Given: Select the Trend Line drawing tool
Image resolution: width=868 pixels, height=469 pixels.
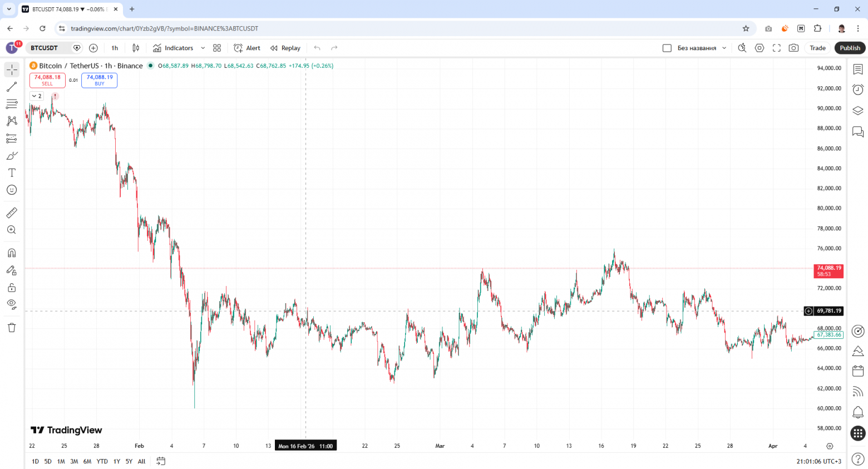Looking at the screenshot, I should 12,87.
